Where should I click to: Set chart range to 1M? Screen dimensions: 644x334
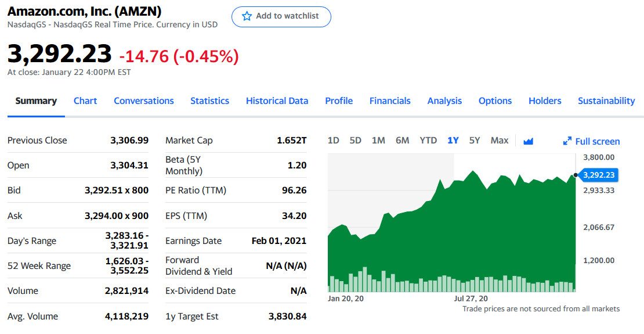coord(378,140)
